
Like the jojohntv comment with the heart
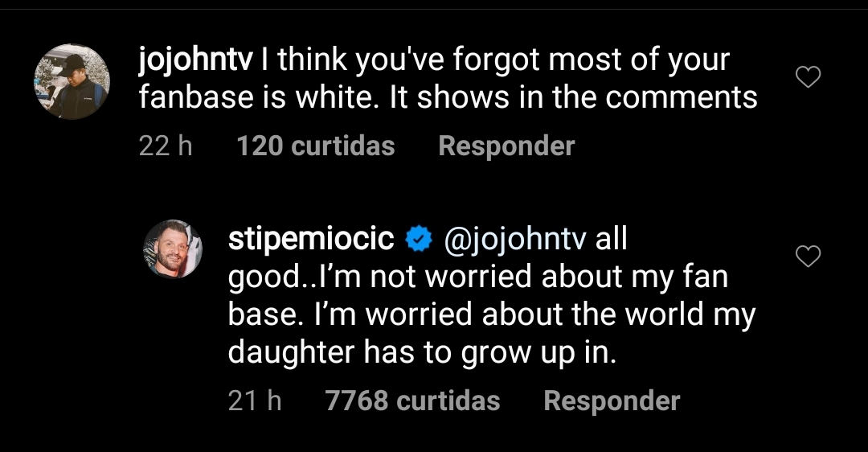click(x=807, y=77)
